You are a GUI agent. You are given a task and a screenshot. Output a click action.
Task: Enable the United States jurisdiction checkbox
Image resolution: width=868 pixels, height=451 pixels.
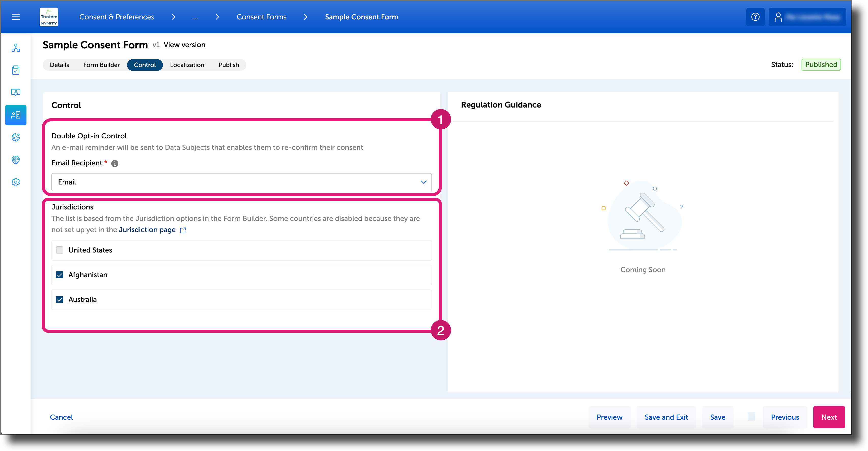tap(60, 250)
